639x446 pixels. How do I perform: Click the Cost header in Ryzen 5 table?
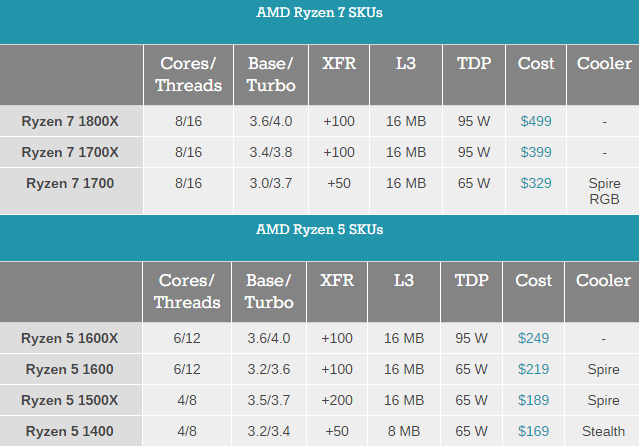tap(533, 291)
